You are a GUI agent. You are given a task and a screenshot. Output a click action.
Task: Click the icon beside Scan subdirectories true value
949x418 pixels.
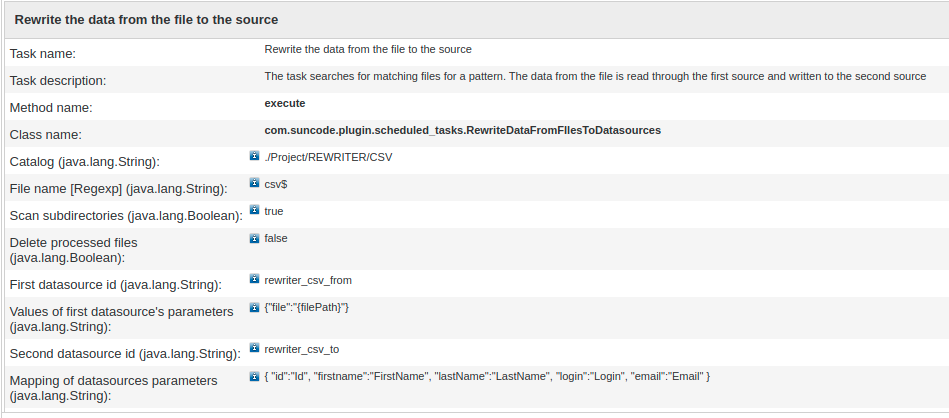tap(255, 211)
